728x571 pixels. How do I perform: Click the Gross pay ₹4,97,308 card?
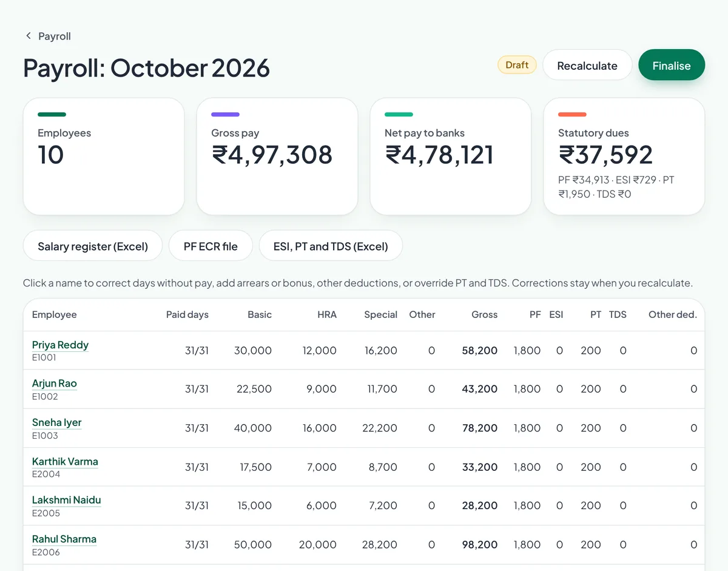pyautogui.click(x=277, y=157)
